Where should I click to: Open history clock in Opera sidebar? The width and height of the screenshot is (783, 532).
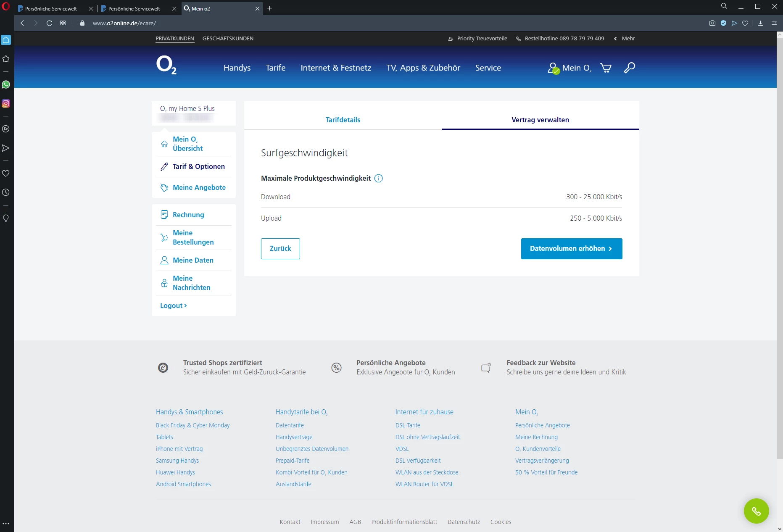tap(6, 192)
